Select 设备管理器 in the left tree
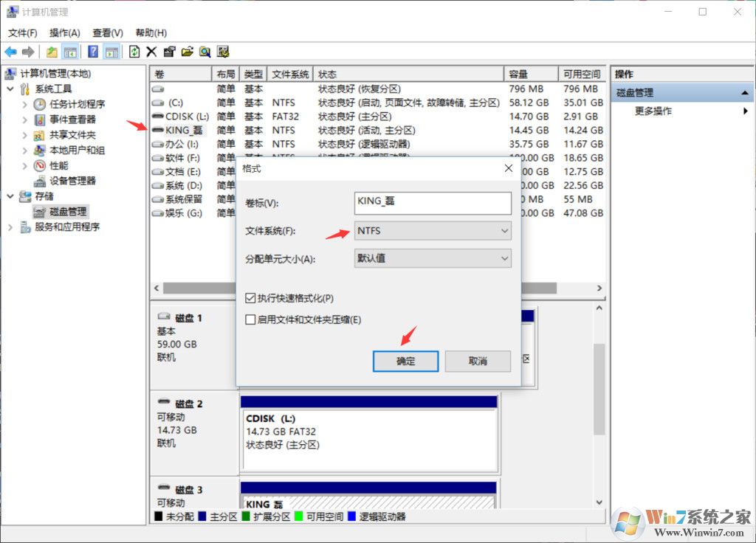The height and width of the screenshot is (543, 756). (x=72, y=181)
